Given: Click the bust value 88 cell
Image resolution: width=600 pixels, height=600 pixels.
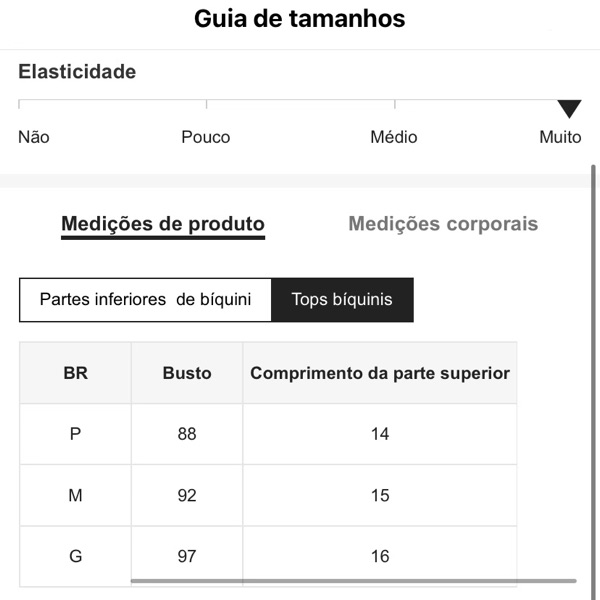Looking at the screenshot, I should 187,434.
